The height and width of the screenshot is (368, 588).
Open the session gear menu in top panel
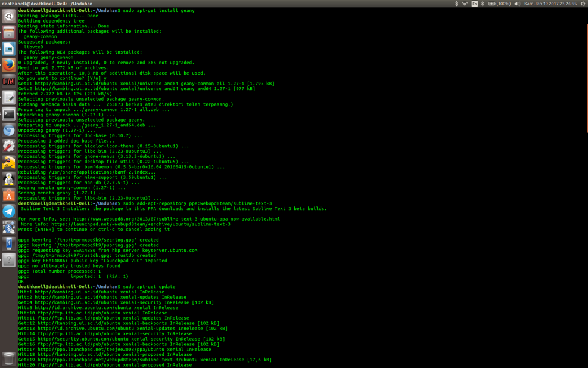pos(583,4)
